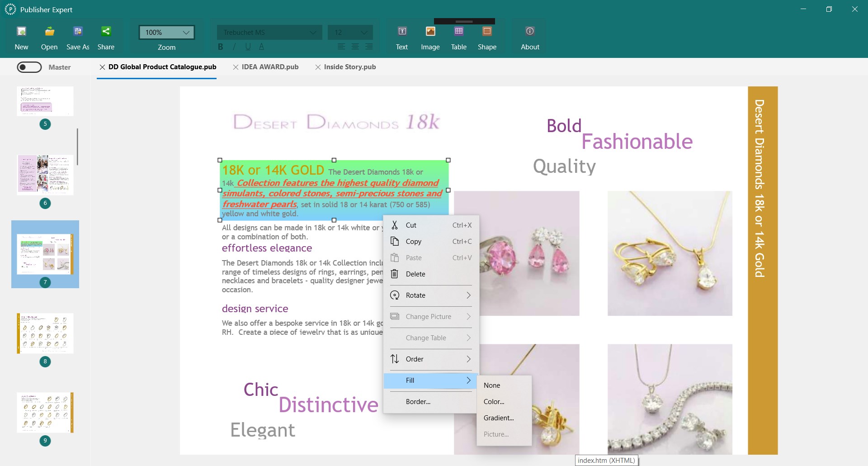This screenshot has width=868, height=466.
Task: Close the Inside Story.pub tab
Action: tap(318, 67)
